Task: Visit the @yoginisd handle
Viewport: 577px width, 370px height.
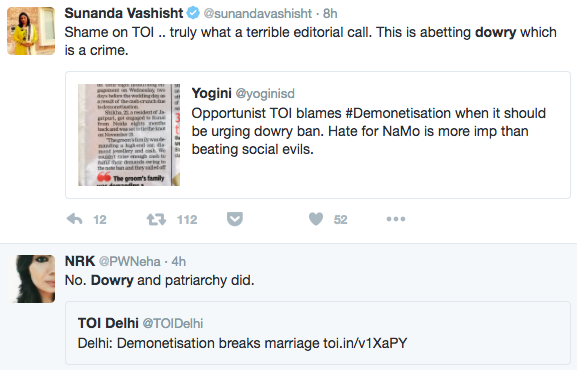Action: pos(265,94)
